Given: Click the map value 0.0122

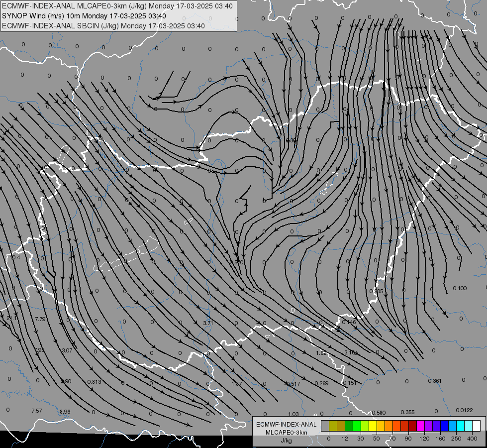Looking at the screenshot, I should click(464, 410).
